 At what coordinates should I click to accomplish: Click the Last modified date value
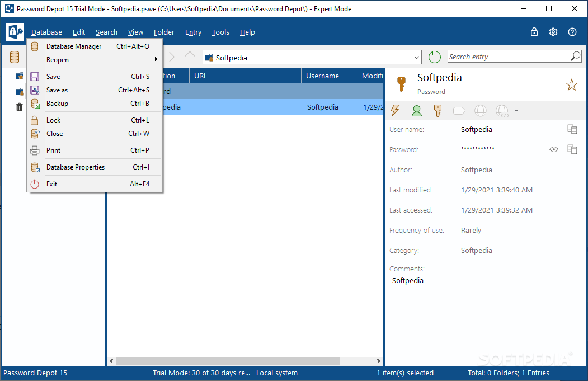pyautogui.click(x=496, y=190)
